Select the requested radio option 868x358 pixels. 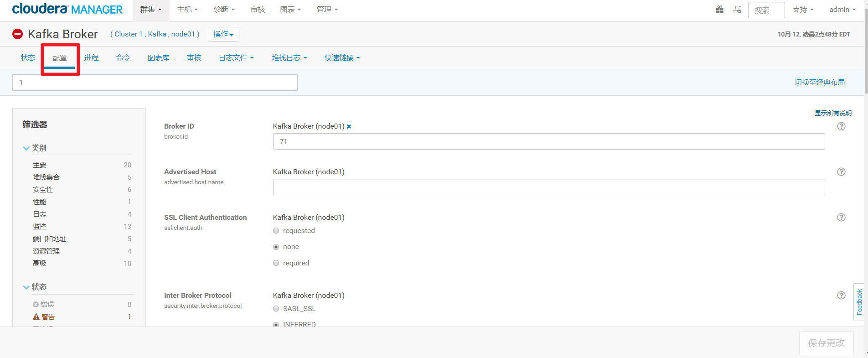tap(276, 231)
